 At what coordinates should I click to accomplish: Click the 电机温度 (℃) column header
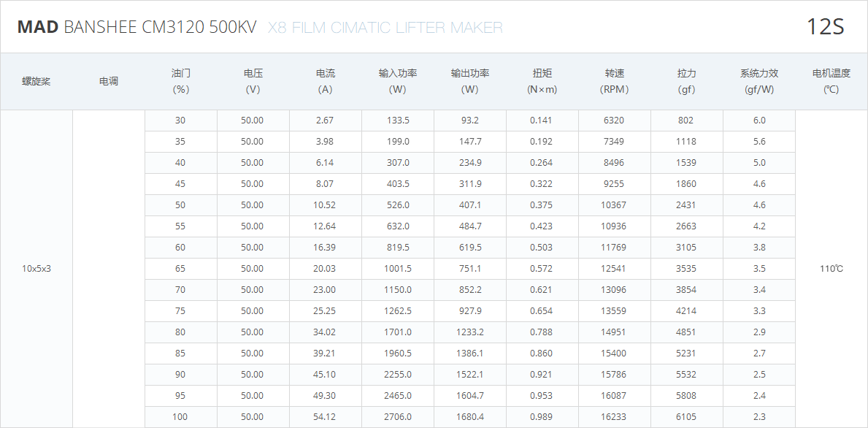click(831, 81)
